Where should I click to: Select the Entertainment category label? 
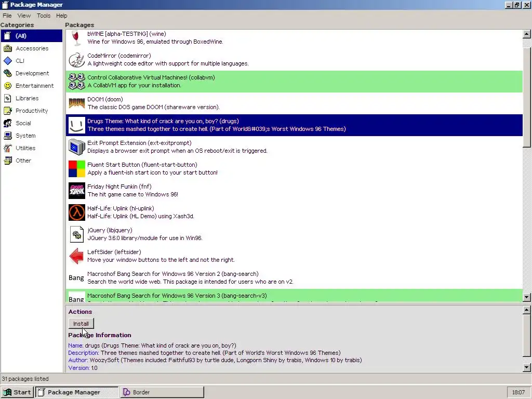point(35,86)
